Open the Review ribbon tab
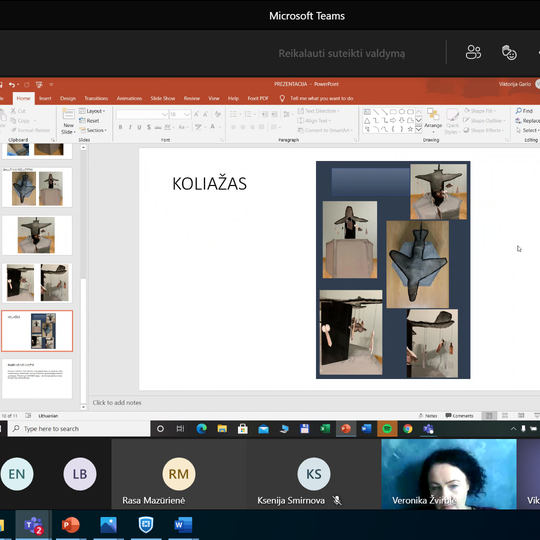This screenshot has width=540, height=540. (x=191, y=98)
